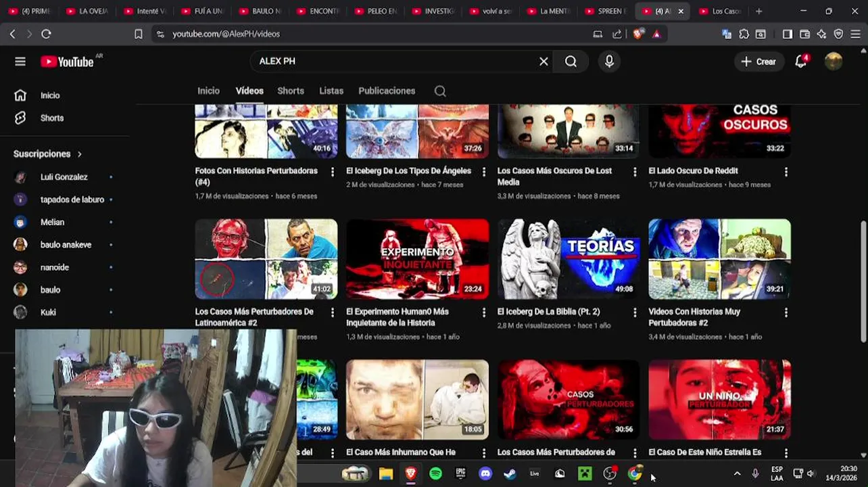Open Luli Gonzalez subscription channel

coord(64,177)
